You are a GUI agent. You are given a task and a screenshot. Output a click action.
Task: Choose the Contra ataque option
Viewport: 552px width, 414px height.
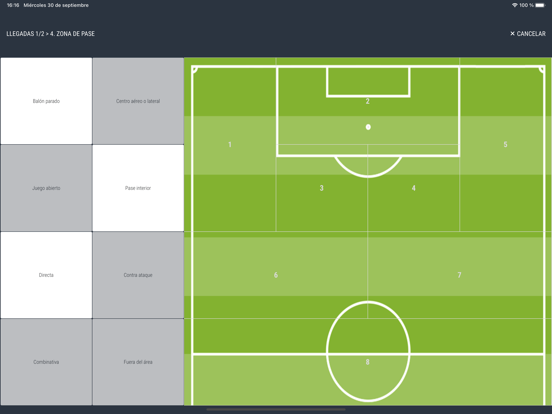pyautogui.click(x=138, y=275)
